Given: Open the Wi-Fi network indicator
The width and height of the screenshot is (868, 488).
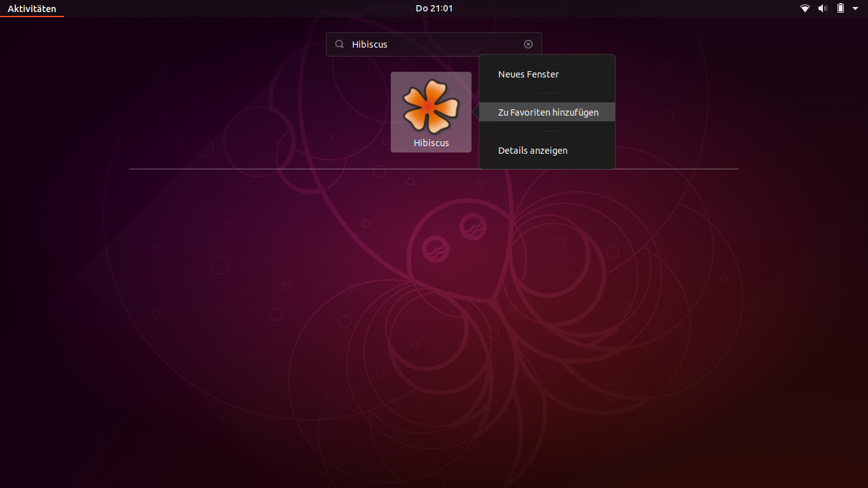Looking at the screenshot, I should point(805,8).
